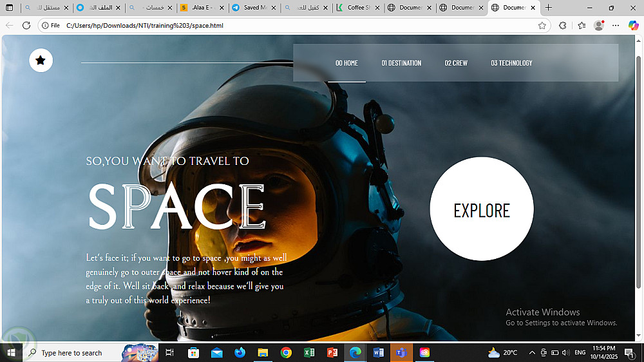Click Microsoft Edge taskbar icon
Image resolution: width=644 pixels, height=362 pixels.
(355, 352)
